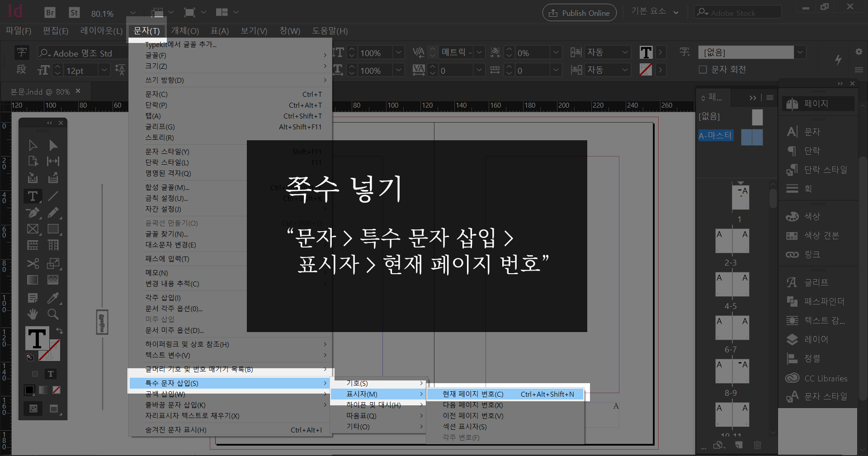Screen dimensions: 868x456
Task: Select the Gap tool
Action: [x=53, y=161]
